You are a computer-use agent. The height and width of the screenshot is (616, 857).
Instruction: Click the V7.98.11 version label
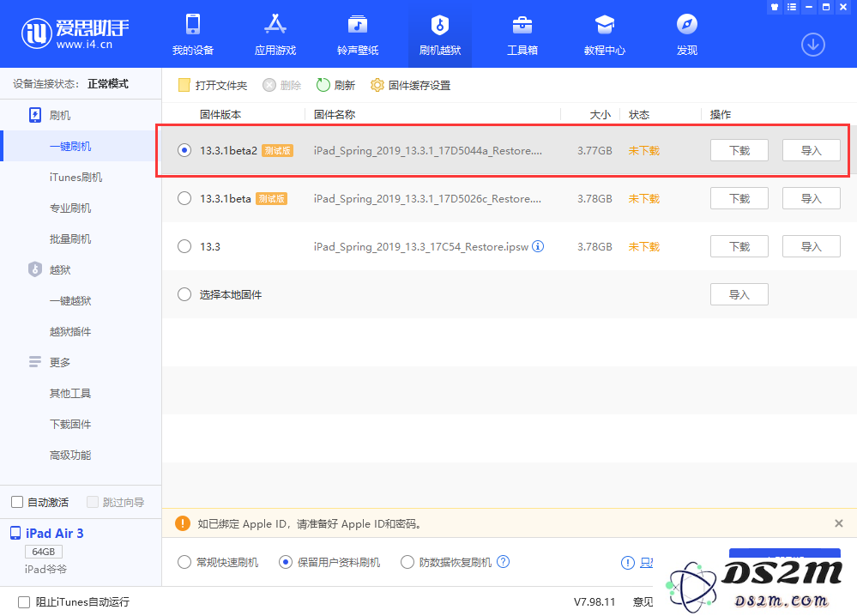click(594, 601)
